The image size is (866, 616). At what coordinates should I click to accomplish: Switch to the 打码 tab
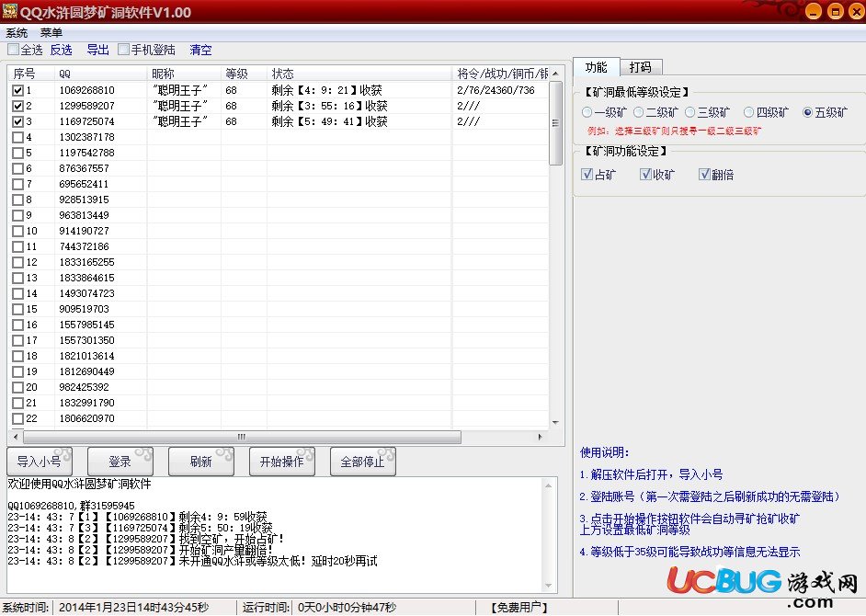coord(641,67)
